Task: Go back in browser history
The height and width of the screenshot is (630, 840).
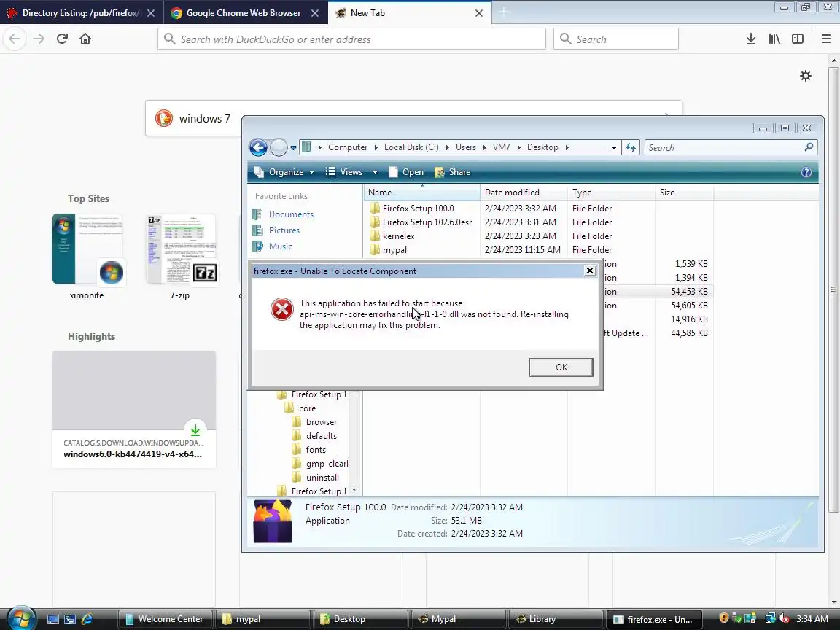Action: tap(15, 39)
